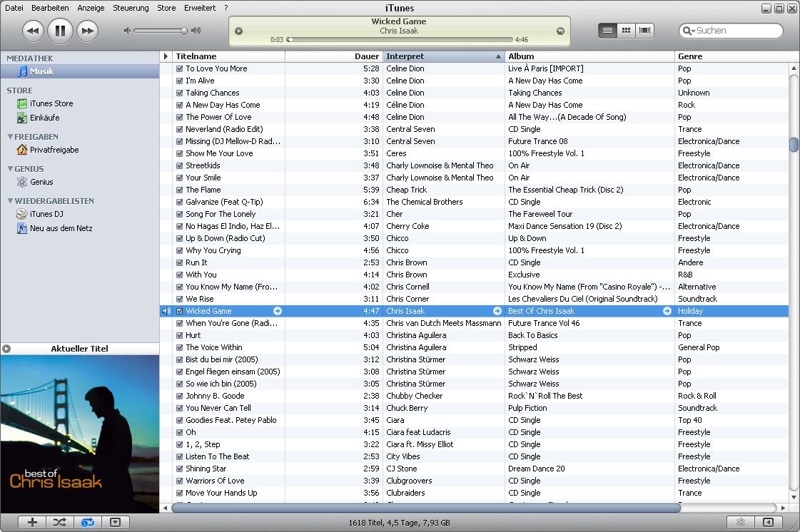Switch to Cover Flow view
This screenshot has height=532, width=800.
(645, 31)
